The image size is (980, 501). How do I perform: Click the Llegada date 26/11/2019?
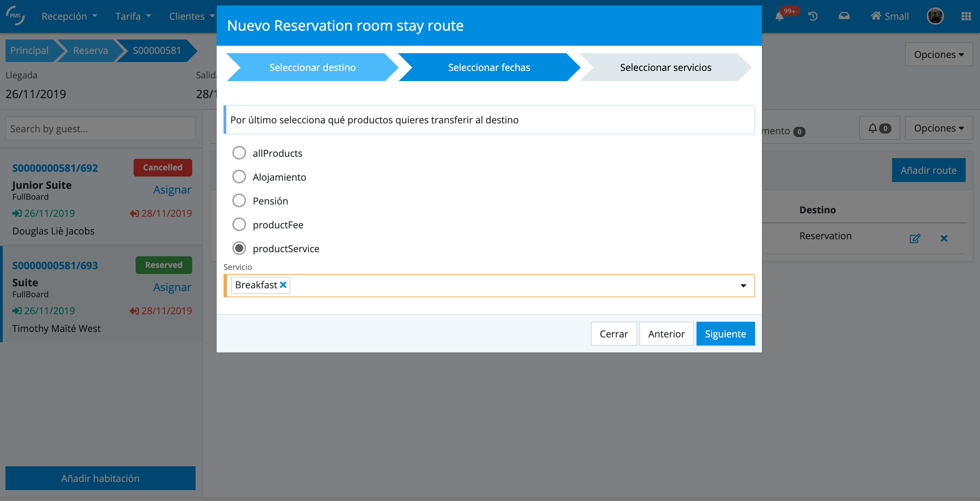click(x=36, y=94)
